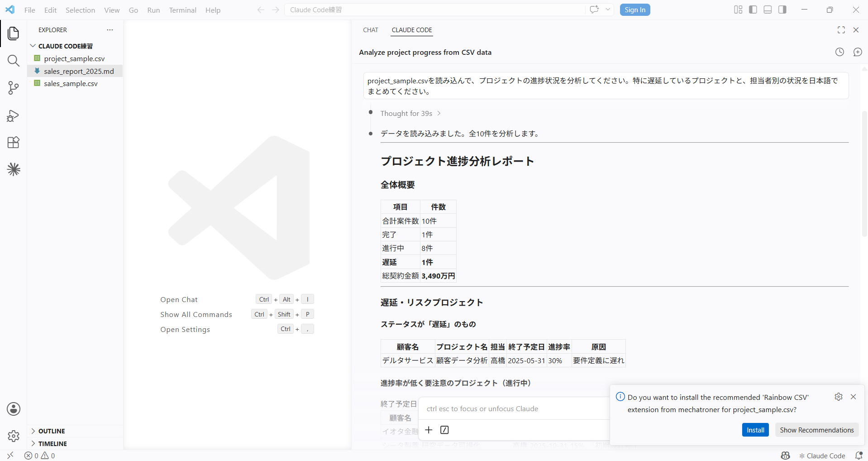868x461 pixels.
Task: Open the Help menu
Action: (213, 10)
